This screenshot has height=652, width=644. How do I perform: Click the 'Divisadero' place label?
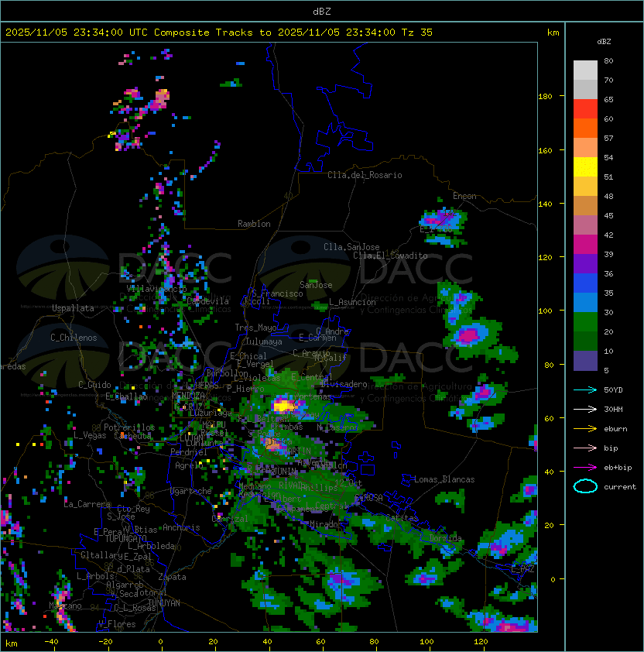[x=344, y=384]
